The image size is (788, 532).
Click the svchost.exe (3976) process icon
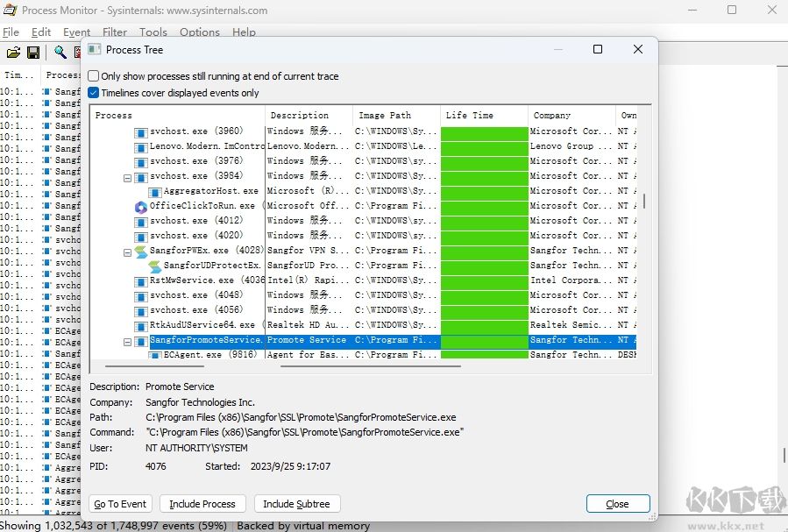pyautogui.click(x=141, y=162)
